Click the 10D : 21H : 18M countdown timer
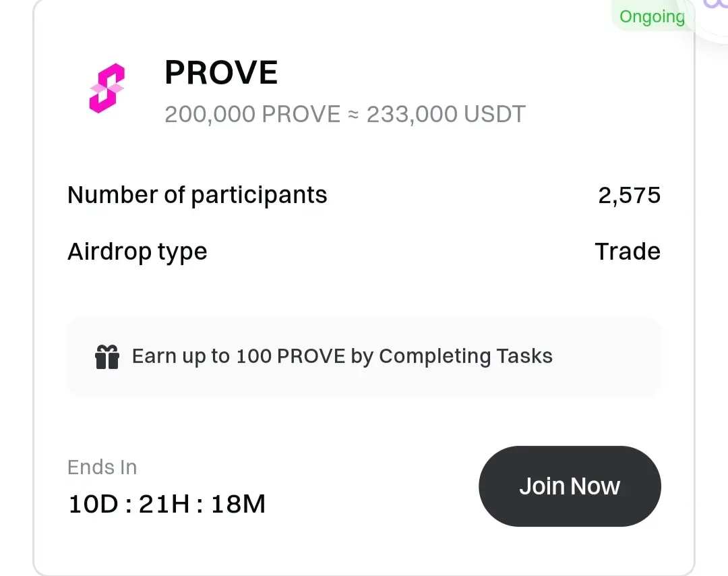728x576 pixels. tap(166, 504)
